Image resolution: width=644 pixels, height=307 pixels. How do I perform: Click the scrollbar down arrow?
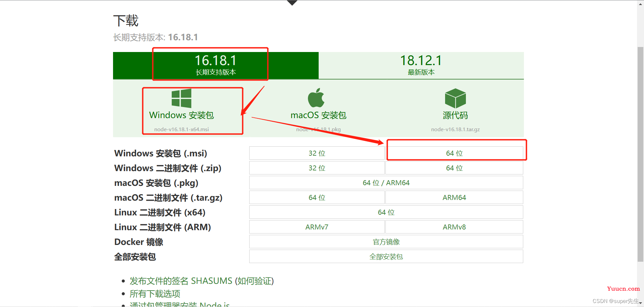pyautogui.click(x=640, y=303)
